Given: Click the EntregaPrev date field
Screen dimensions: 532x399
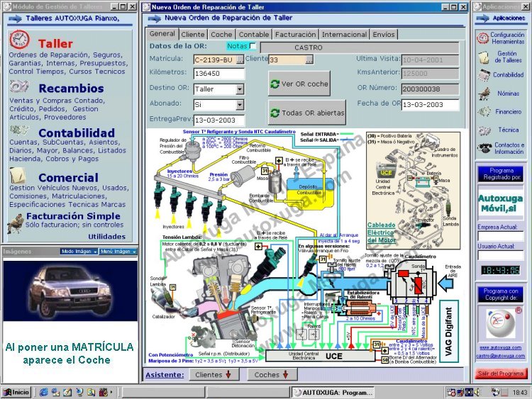Looking at the screenshot, I should coord(219,120).
